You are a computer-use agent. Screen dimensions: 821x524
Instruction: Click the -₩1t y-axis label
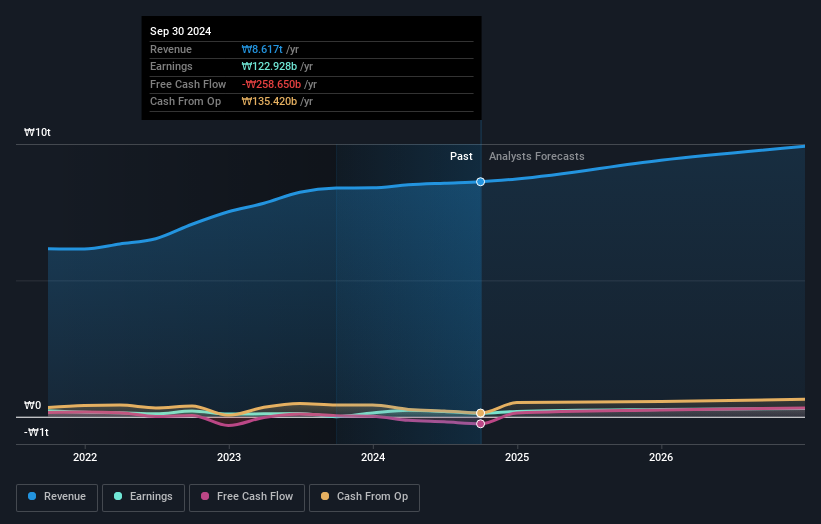(36, 432)
